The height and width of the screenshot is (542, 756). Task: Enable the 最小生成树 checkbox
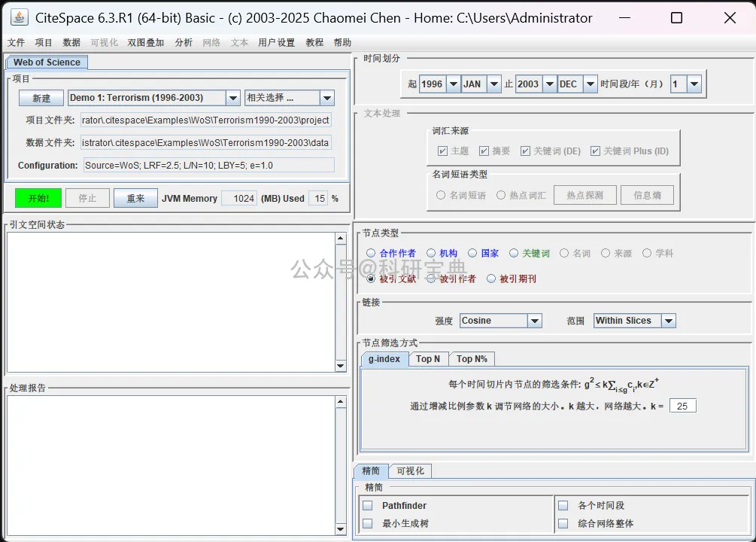pyautogui.click(x=367, y=523)
